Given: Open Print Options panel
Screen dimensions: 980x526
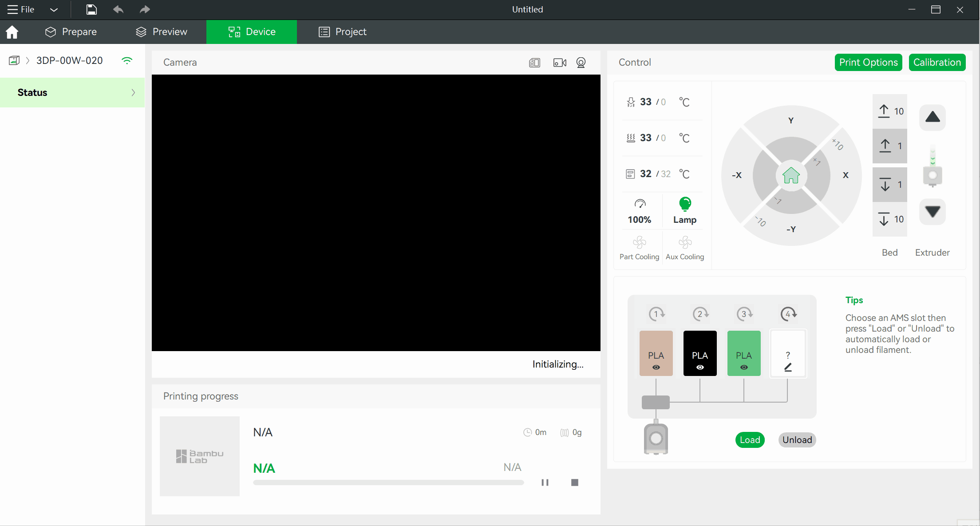Looking at the screenshot, I should 868,62.
